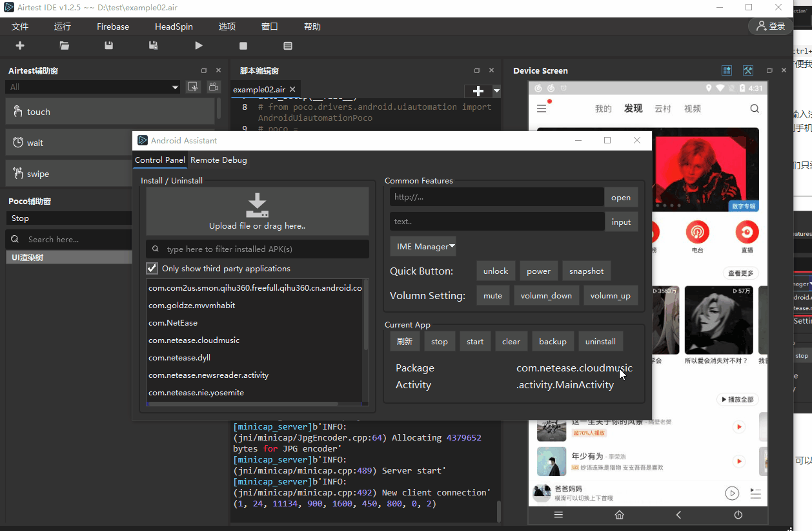The width and height of the screenshot is (812, 531).
Task: Tap the mini player play button for 爸爸妈妈
Action: [x=731, y=494]
